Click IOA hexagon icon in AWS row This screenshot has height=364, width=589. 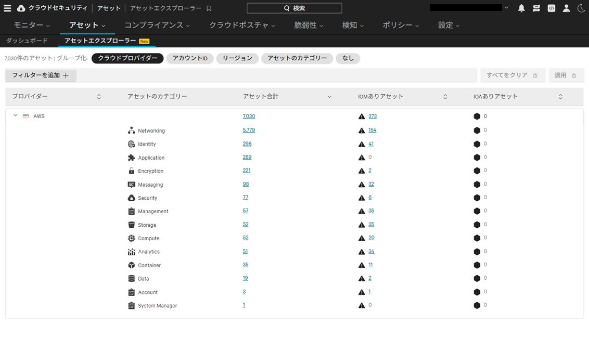477,116
